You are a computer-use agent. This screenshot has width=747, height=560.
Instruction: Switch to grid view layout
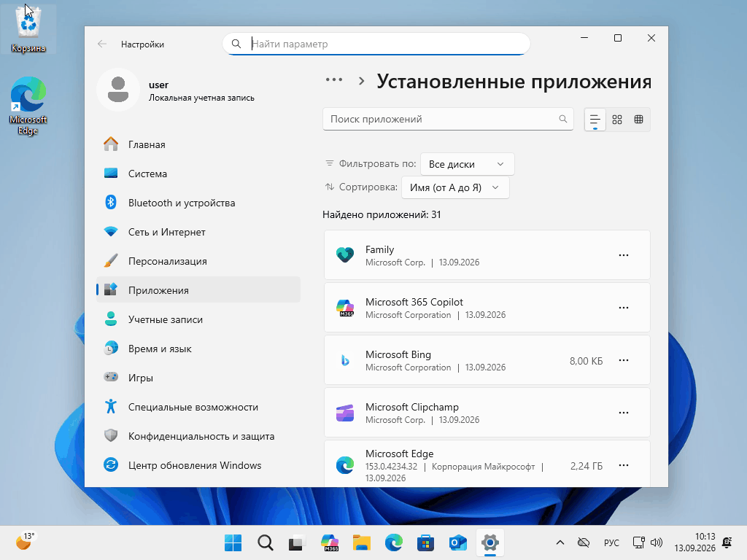(617, 120)
